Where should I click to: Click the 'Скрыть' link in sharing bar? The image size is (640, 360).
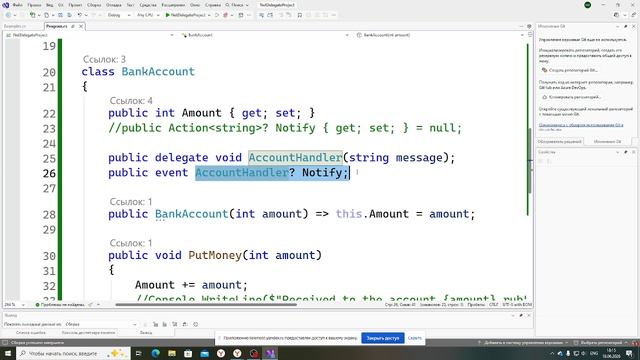point(415,338)
